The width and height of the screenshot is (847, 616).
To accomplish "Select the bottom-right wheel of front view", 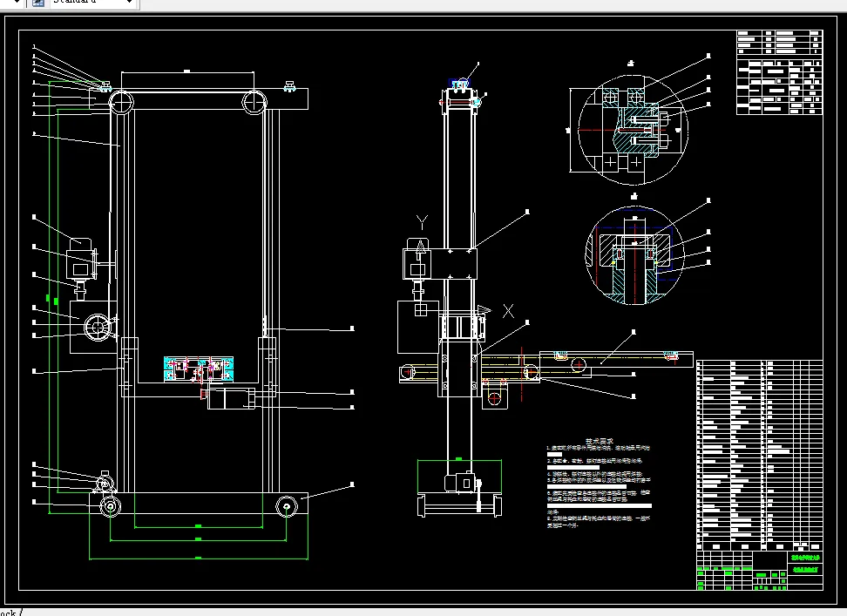I will (287, 506).
